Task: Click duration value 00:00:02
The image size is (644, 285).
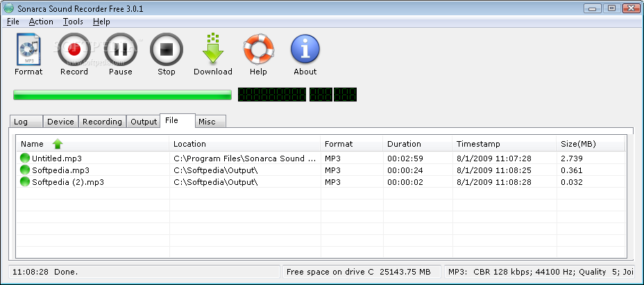Action: tap(405, 182)
